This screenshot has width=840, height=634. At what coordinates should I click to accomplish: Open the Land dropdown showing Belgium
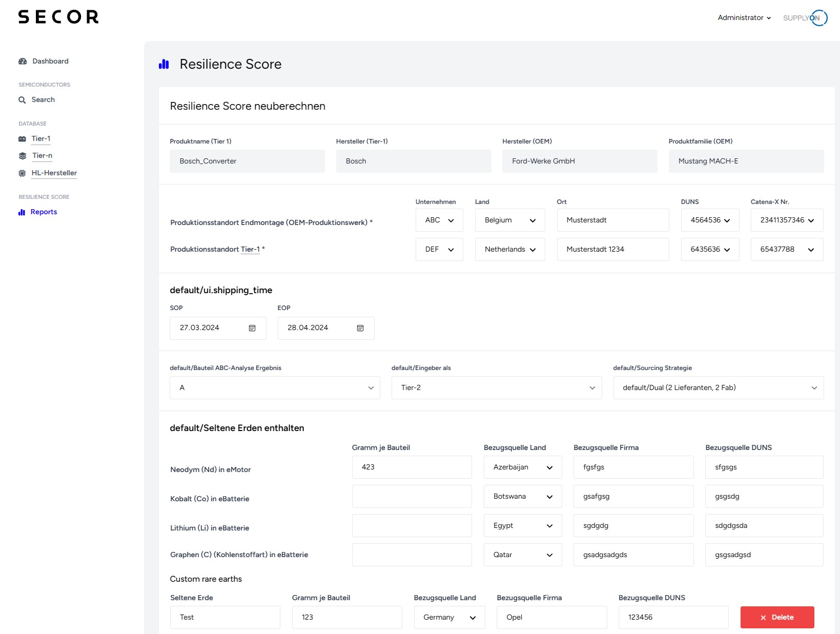pos(510,220)
